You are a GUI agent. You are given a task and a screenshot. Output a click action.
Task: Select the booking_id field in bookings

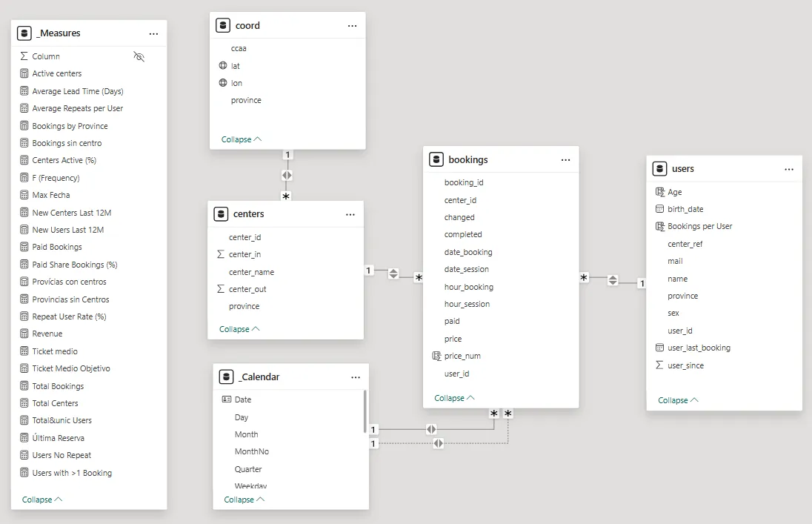tap(464, 182)
